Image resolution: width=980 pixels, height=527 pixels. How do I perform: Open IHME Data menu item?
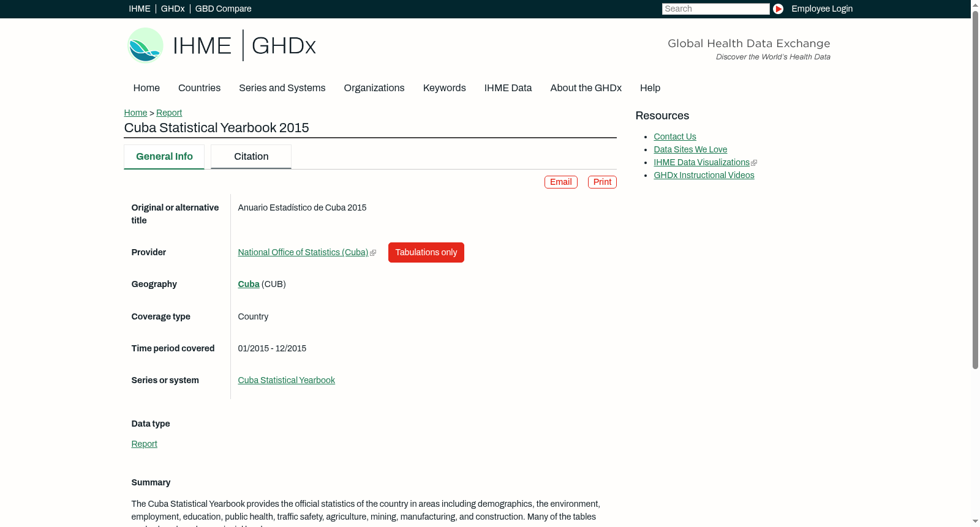point(508,88)
